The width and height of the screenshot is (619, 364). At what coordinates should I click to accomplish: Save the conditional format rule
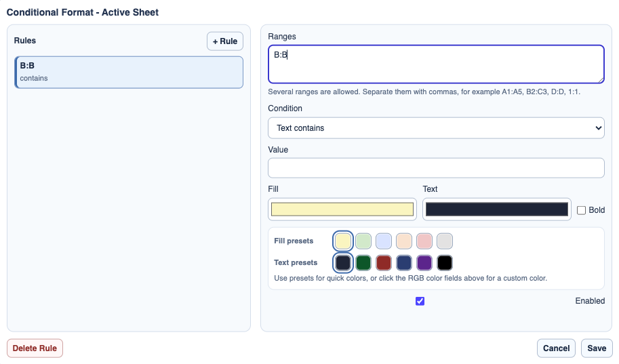(x=597, y=348)
